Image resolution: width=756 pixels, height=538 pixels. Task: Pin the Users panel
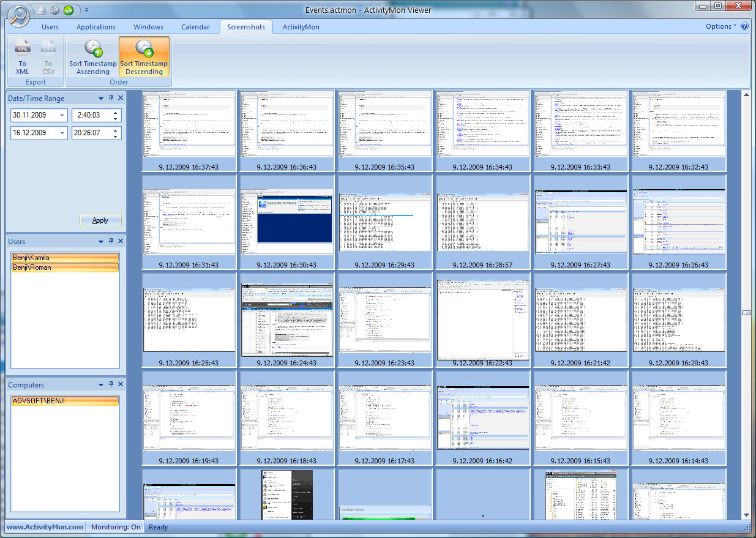click(111, 241)
